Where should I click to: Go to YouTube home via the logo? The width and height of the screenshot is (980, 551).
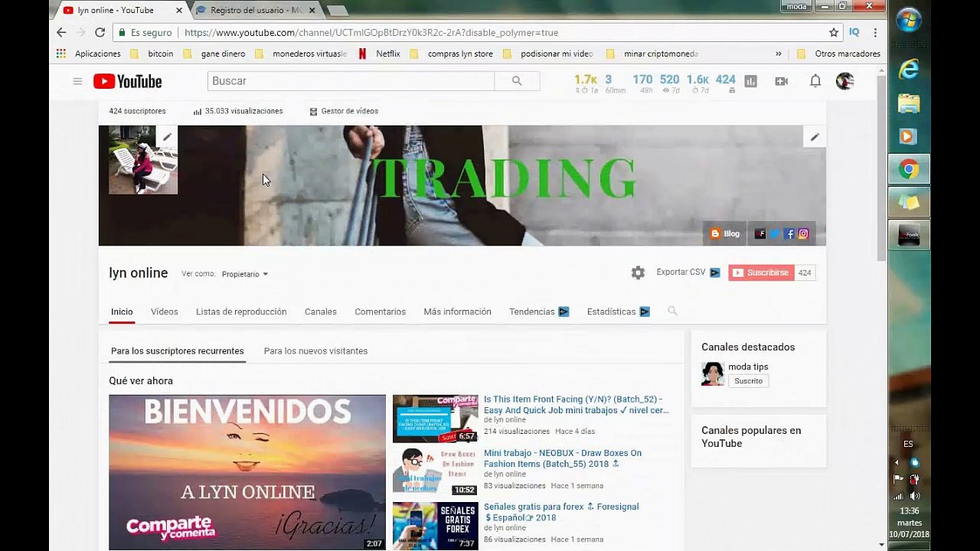click(x=128, y=81)
